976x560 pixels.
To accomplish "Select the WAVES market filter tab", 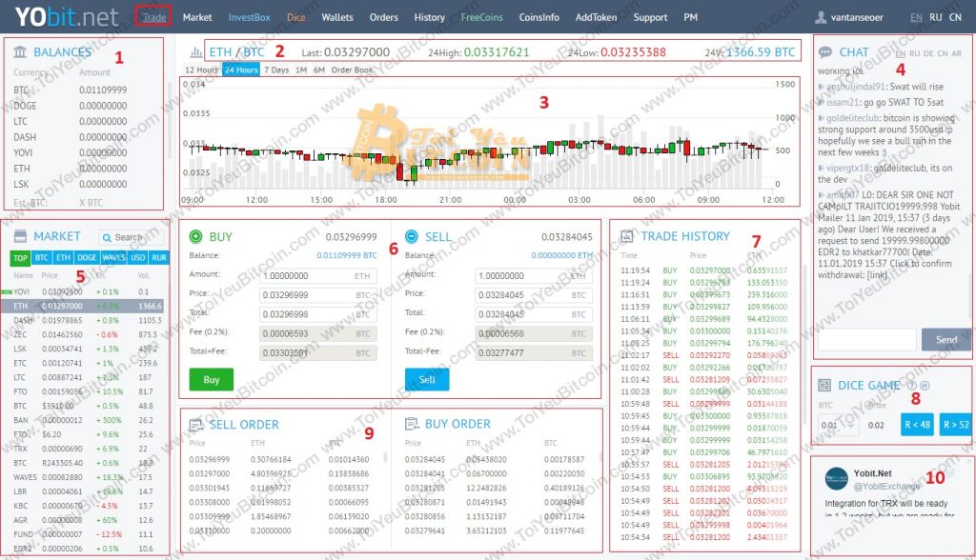I will click(x=113, y=257).
